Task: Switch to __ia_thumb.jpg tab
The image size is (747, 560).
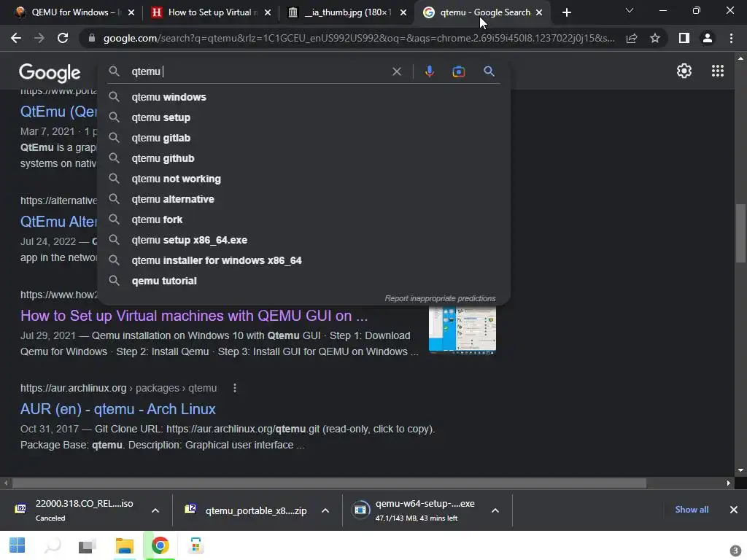Action: coord(347,12)
